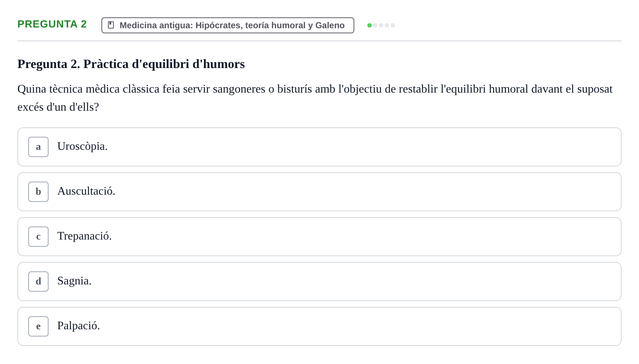Viewport: 639px width, 364px height.
Task: Open the Medicina antigua topic tag
Action: (x=228, y=25)
